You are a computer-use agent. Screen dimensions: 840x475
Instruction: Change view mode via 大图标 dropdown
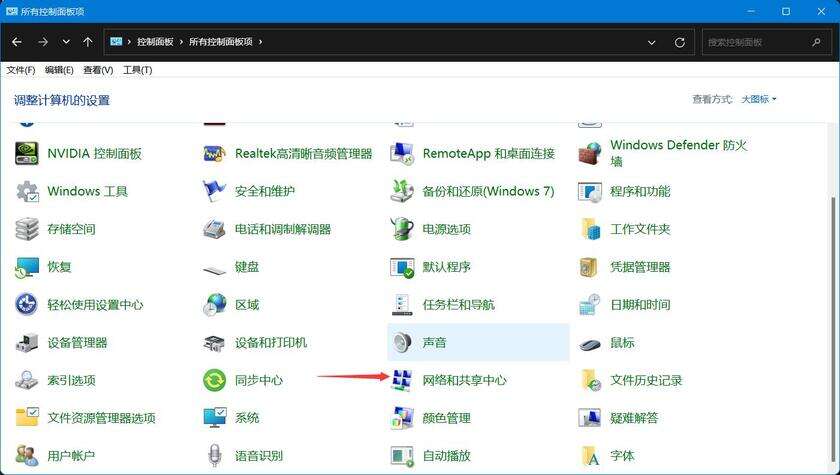759,99
